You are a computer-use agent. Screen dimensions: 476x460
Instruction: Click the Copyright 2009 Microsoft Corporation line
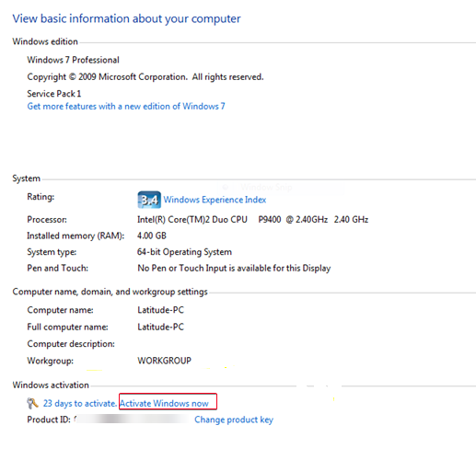(x=145, y=76)
